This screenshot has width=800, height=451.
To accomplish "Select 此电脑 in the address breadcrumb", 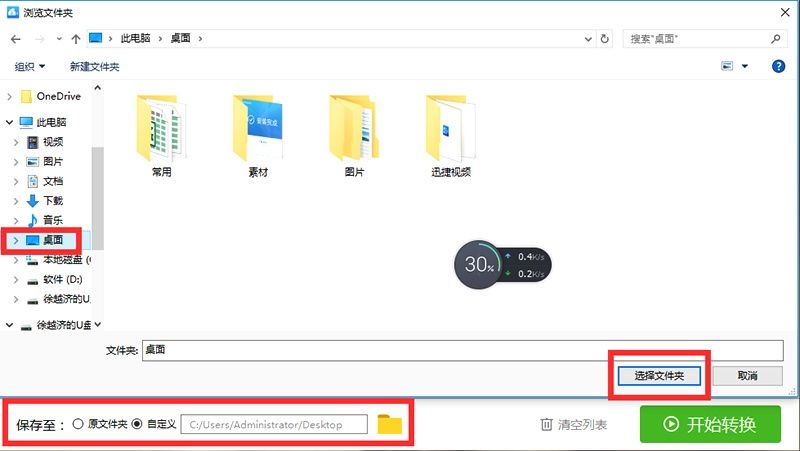I will [x=135, y=38].
